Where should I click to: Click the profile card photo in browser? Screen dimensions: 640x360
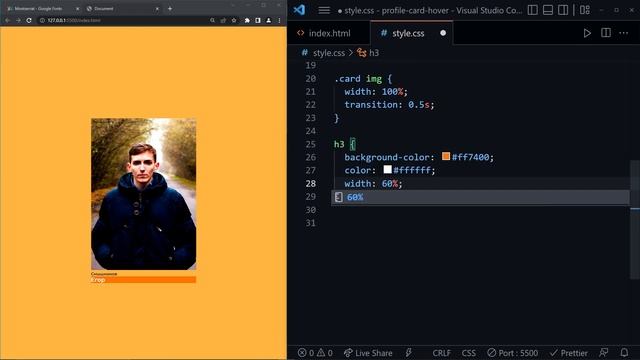[x=144, y=194]
